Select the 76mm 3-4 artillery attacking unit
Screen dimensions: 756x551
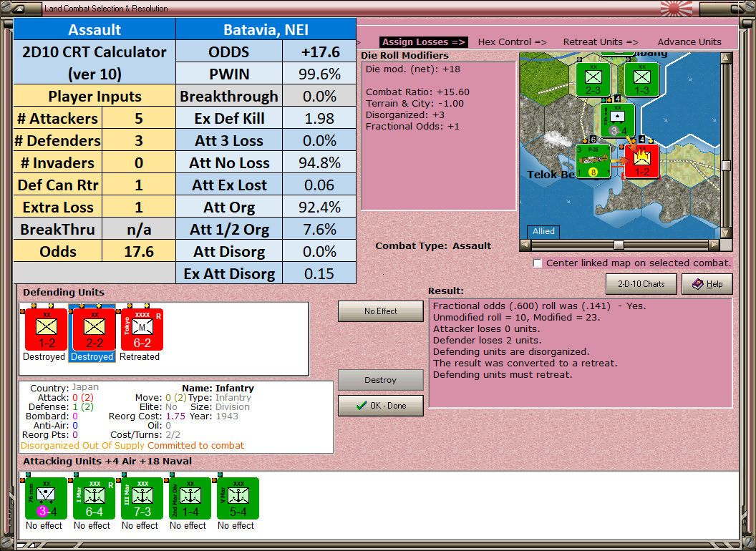[46, 498]
